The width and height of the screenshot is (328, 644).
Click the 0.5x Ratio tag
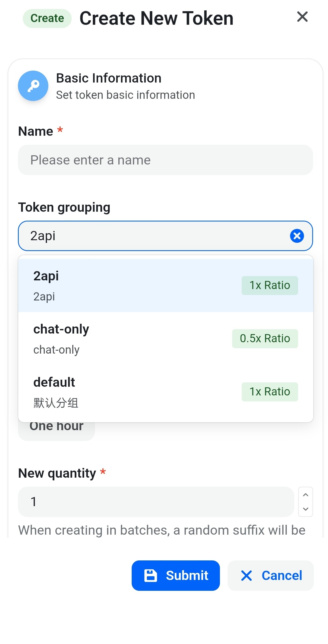coord(265,339)
